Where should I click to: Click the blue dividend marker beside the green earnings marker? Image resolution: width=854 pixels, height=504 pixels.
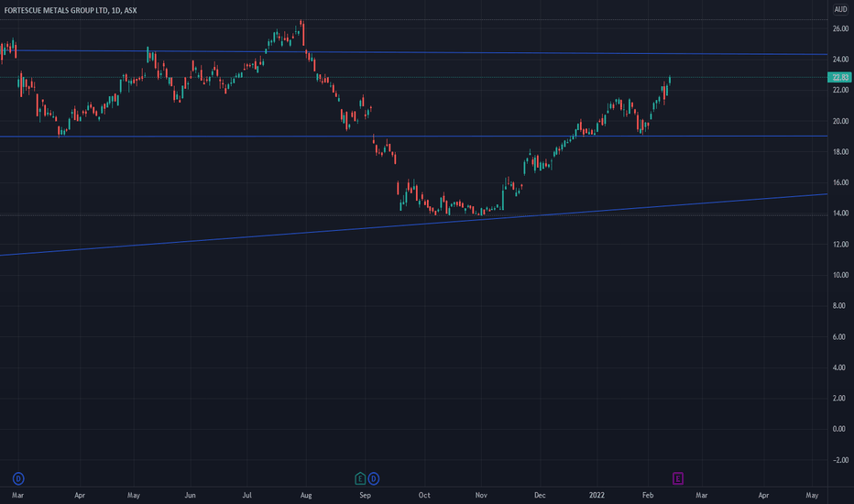click(374, 479)
